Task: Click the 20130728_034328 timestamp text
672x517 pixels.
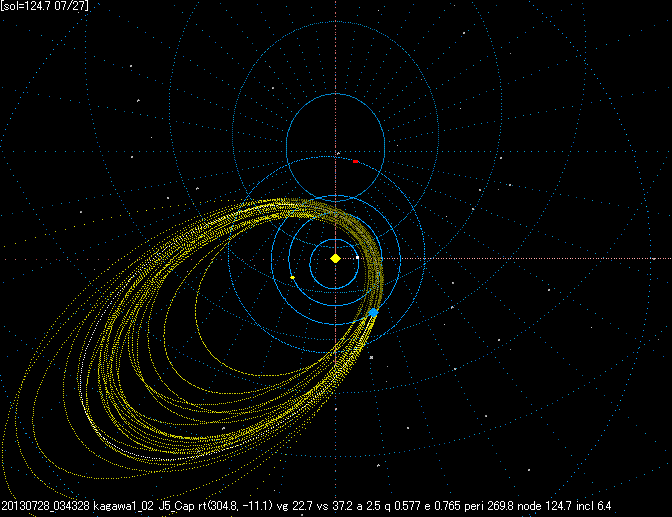Action: coord(46,506)
